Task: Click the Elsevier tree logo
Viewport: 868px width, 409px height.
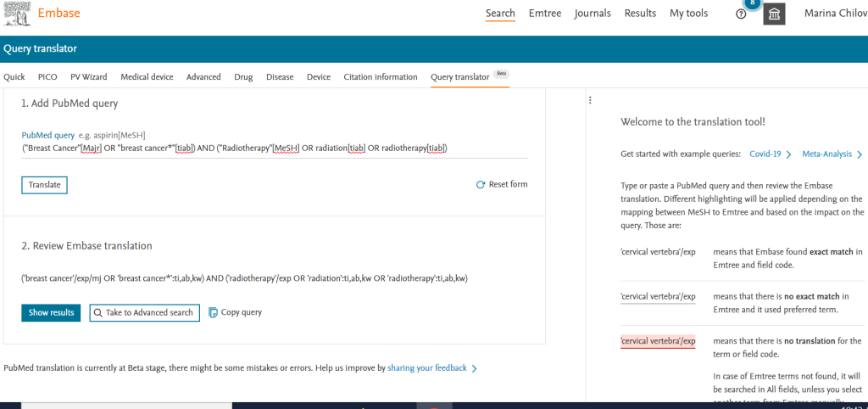Action: (x=17, y=14)
